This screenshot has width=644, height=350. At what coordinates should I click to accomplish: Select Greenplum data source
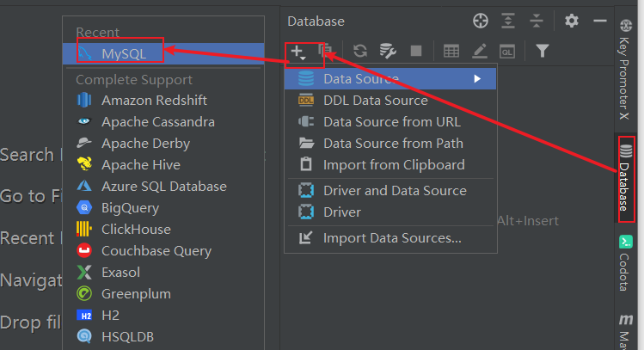click(163, 294)
